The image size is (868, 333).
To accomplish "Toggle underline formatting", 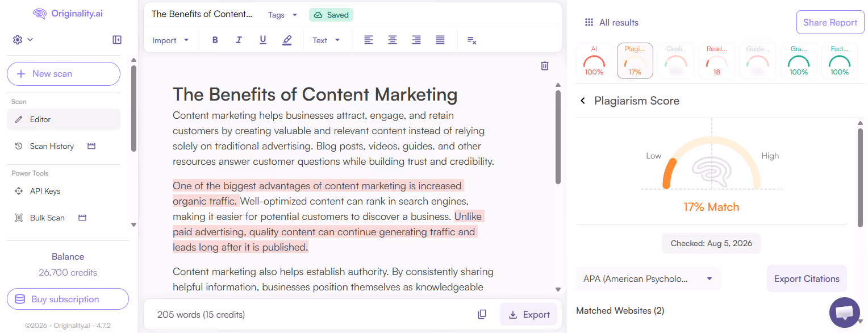I will (262, 40).
